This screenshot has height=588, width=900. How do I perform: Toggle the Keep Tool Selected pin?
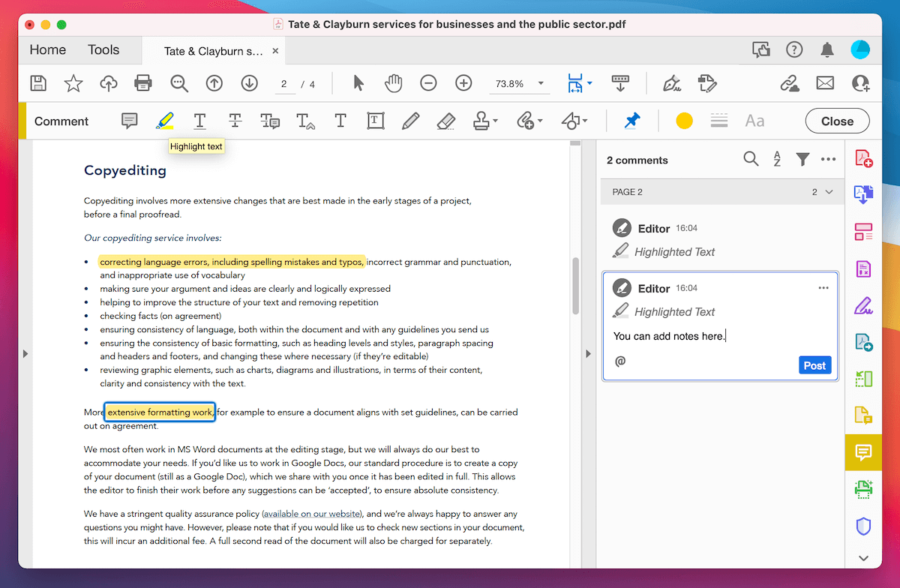tap(634, 121)
